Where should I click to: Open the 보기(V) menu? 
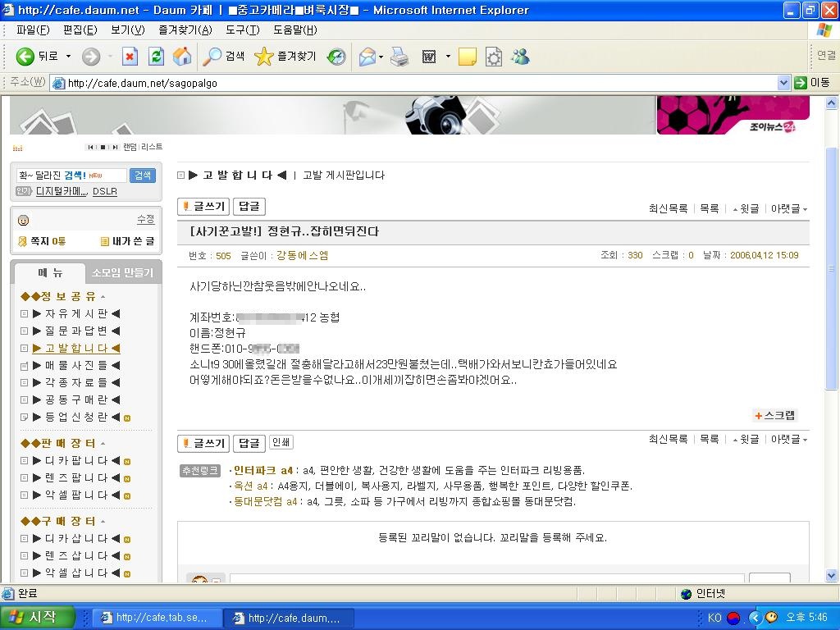coord(127,30)
